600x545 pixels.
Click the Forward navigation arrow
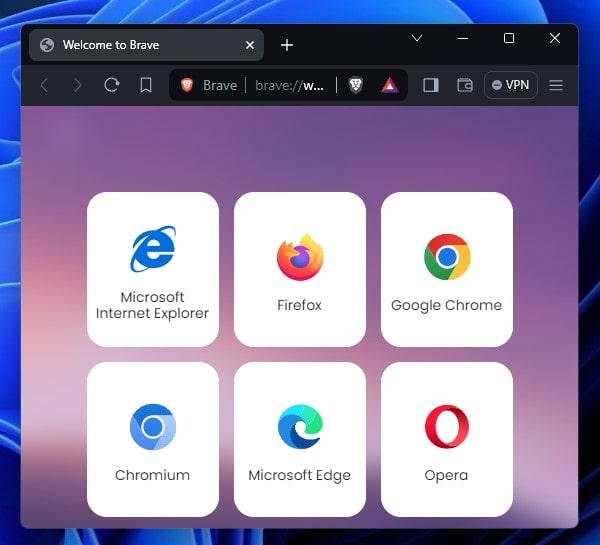point(78,85)
